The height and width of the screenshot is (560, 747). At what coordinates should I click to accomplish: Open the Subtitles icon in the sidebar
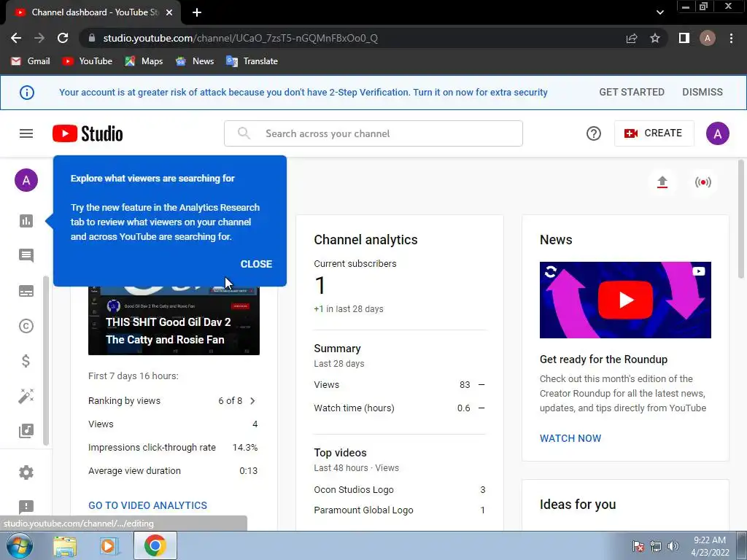(x=26, y=291)
